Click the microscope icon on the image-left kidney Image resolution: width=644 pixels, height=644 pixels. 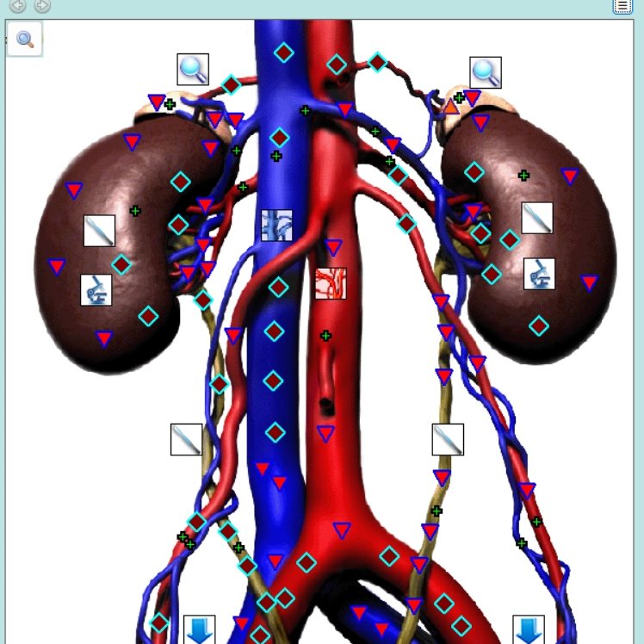(96, 290)
